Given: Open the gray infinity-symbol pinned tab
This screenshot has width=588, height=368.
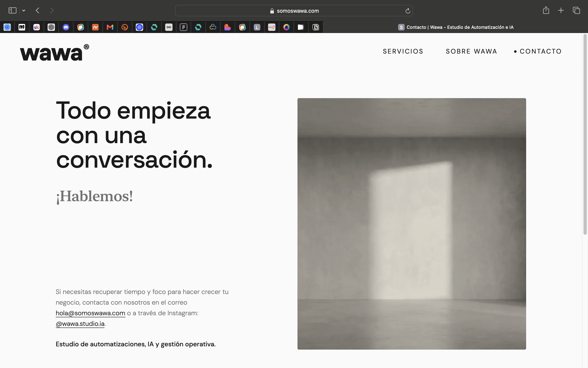Looking at the screenshot, I should (169, 27).
